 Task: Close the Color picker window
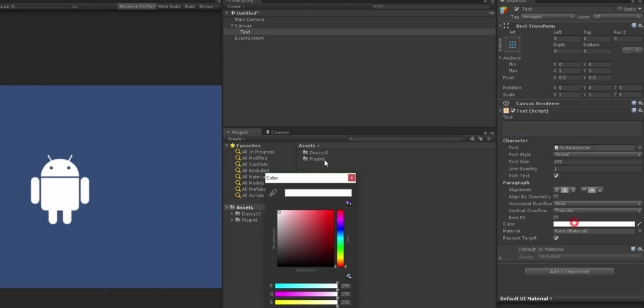(x=352, y=178)
